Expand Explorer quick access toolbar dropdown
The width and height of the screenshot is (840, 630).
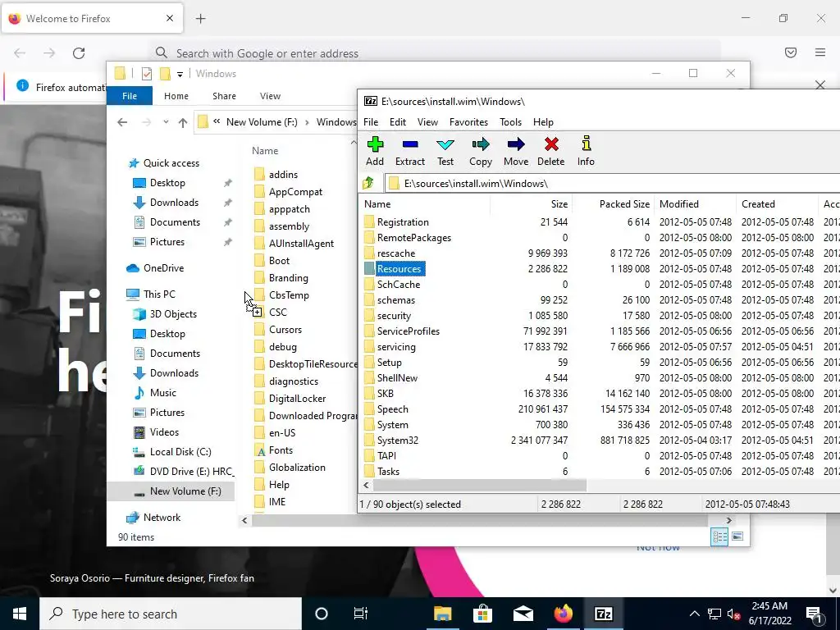click(180, 75)
